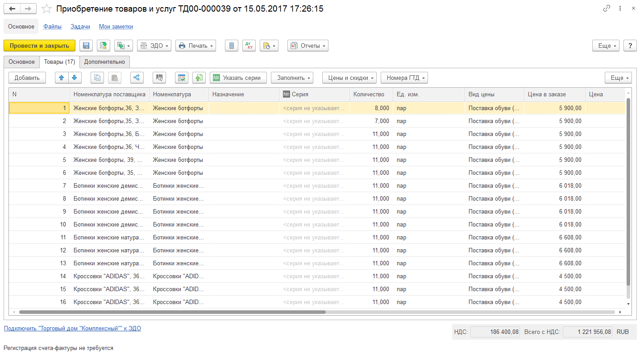Open the Файлы section link

(x=53, y=26)
